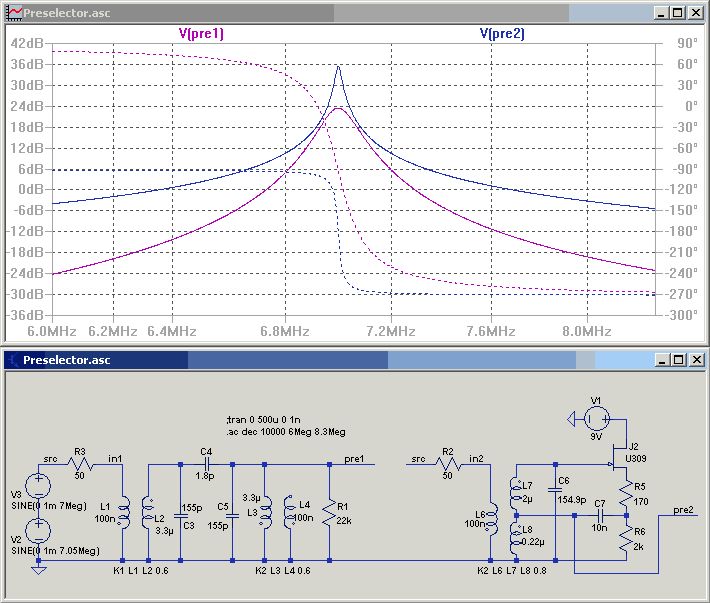Select the V1 9V supply symbol

tap(595, 417)
